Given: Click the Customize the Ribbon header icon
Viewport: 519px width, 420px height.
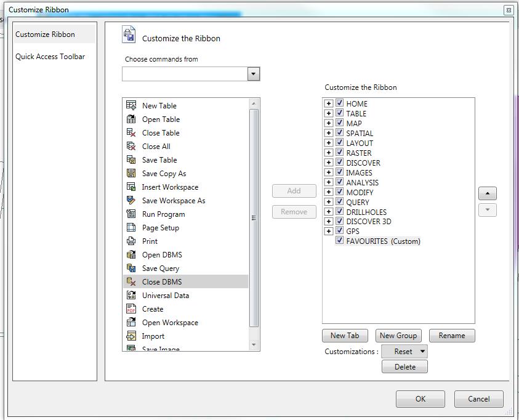Looking at the screenshot, I should (129, 34).
